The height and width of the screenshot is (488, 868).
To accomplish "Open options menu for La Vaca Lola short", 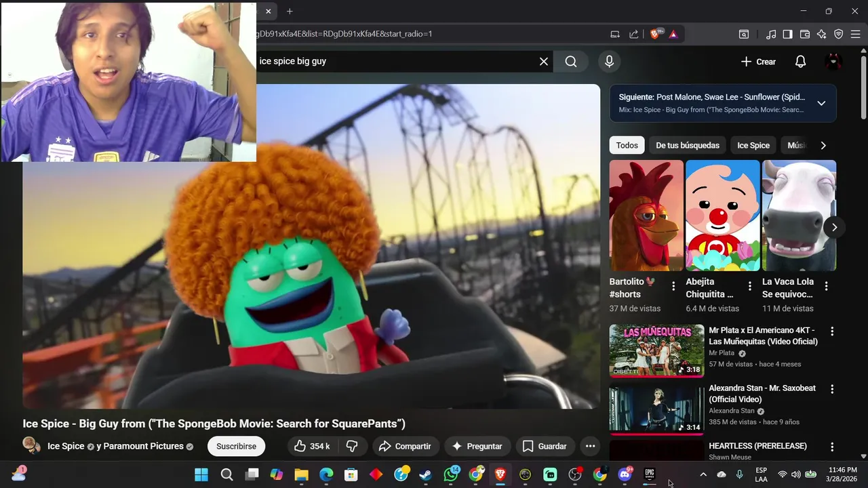I will (x=826, y=286).
